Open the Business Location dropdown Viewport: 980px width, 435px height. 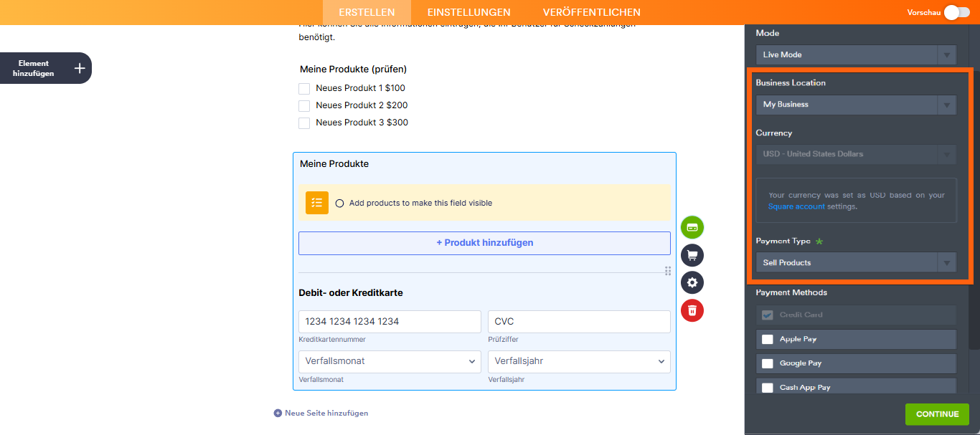click(856, 105)
